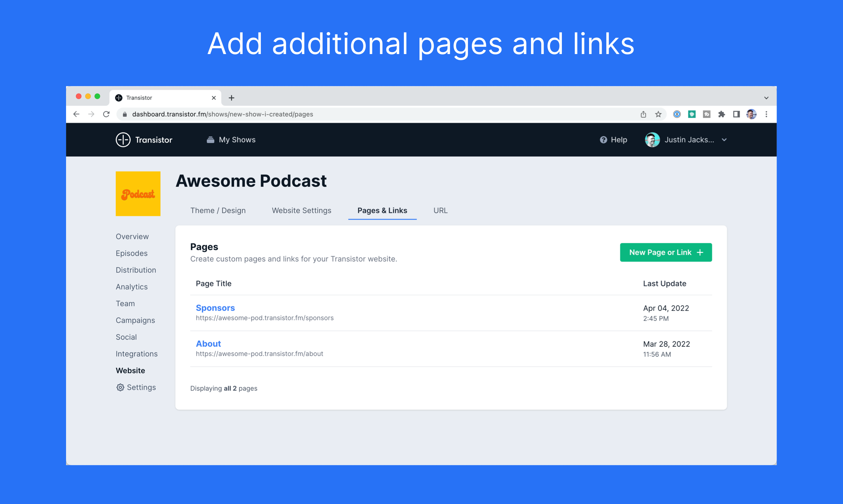The image size is (843, 504).
Task: Open Team in the sidebar
Action: (x=125, y=304)
